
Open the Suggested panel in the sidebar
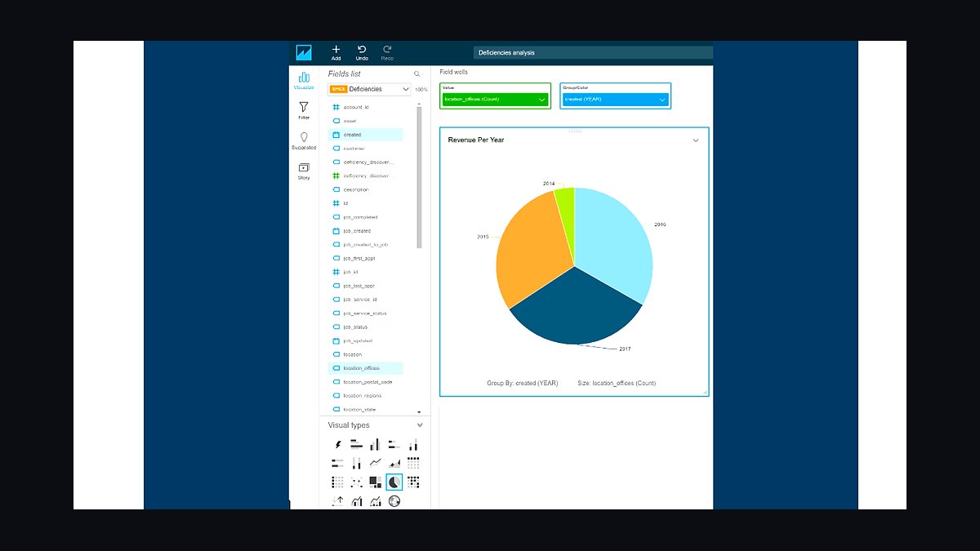(304, 141)
